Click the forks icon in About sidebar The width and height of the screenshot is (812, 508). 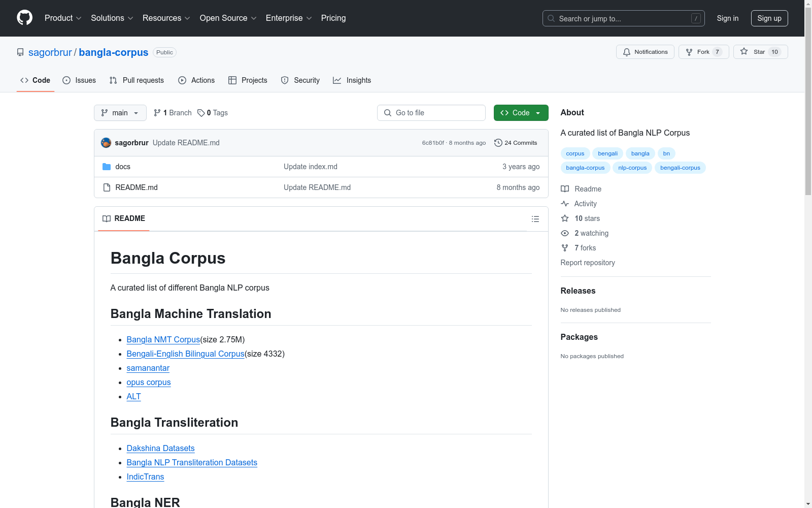click(x=565, y=248)
